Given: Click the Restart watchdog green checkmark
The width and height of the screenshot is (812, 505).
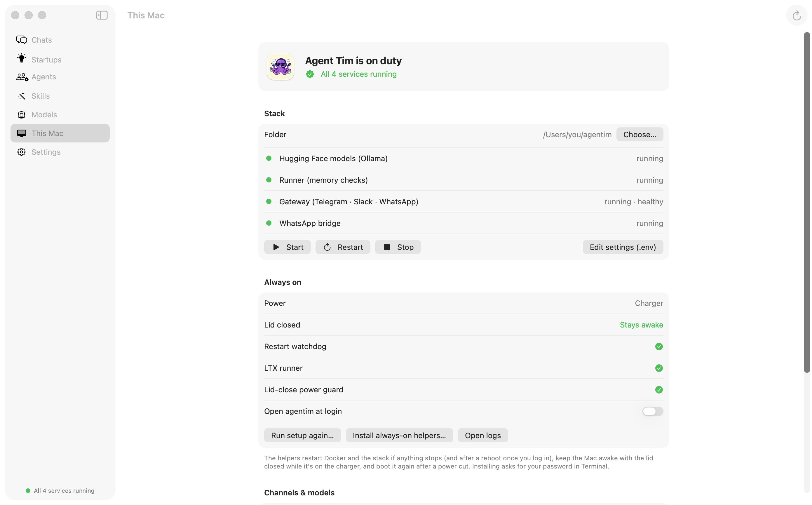Looking at the screenshot, I should (x=659, y=346).
